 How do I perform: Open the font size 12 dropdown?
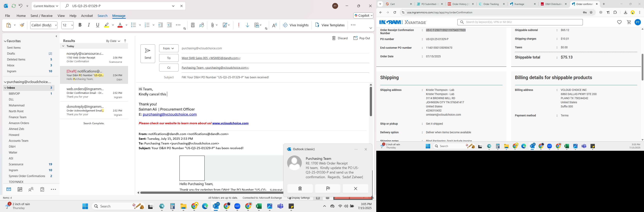(x=72, y=25)
